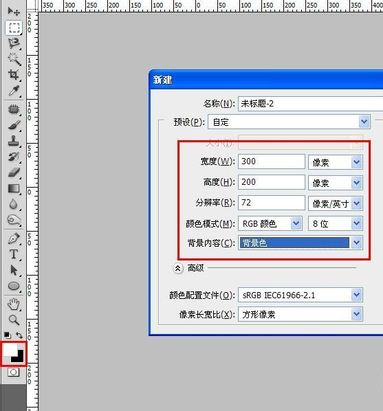The width and height of the screenshot is (383, 411).
Task: Select the Crop tool
Action: (x=14, y=75)
